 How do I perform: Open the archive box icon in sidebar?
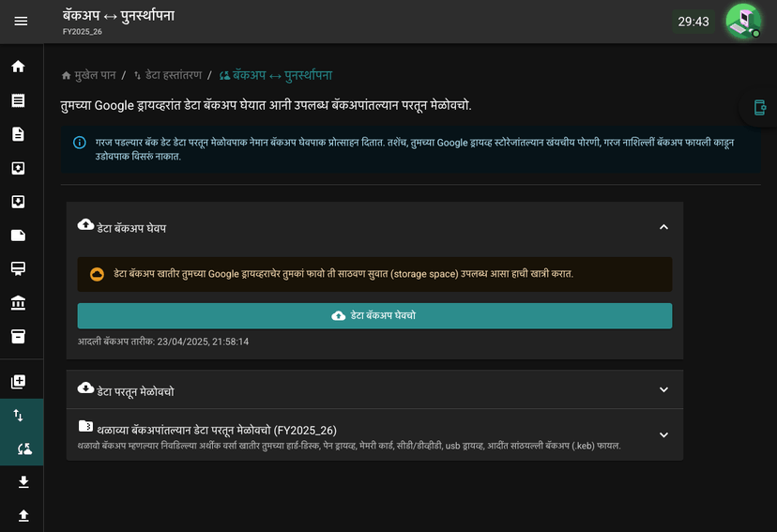19,336
